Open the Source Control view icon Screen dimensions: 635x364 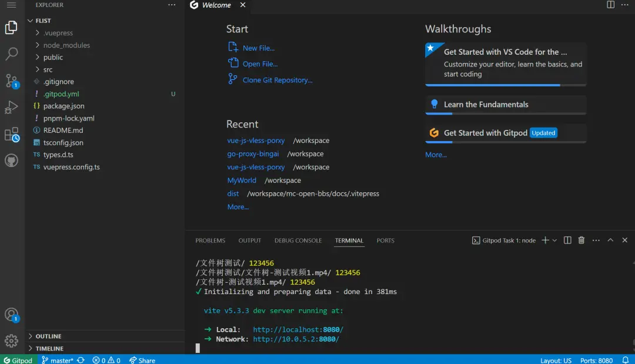click(x=12, y=81)
